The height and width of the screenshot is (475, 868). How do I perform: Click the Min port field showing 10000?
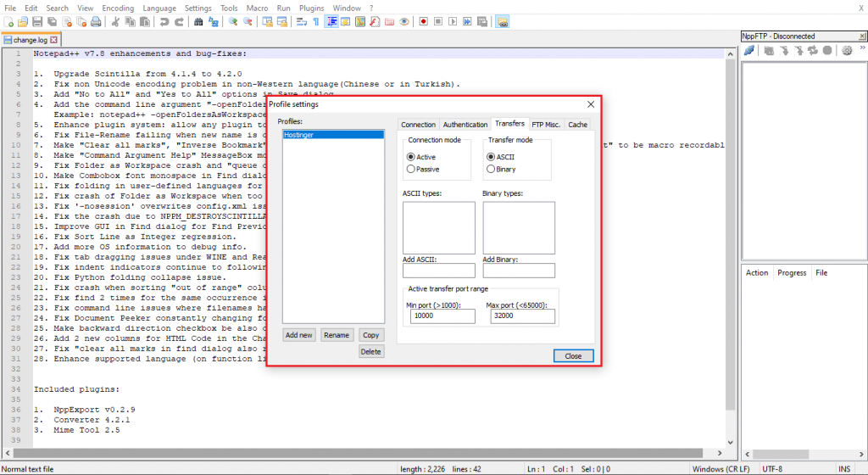pyautogui.click(x=442, y=316)
